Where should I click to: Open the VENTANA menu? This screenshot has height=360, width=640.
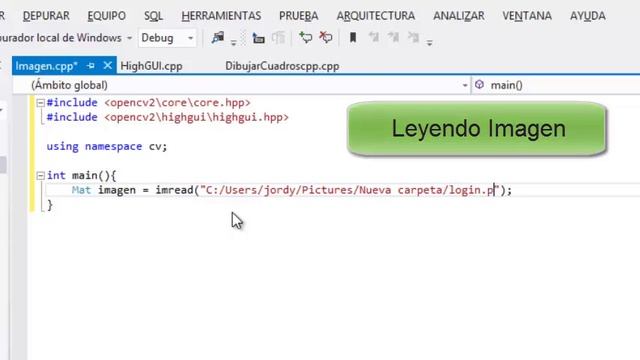pyautogui.click(x=527, y=16)
